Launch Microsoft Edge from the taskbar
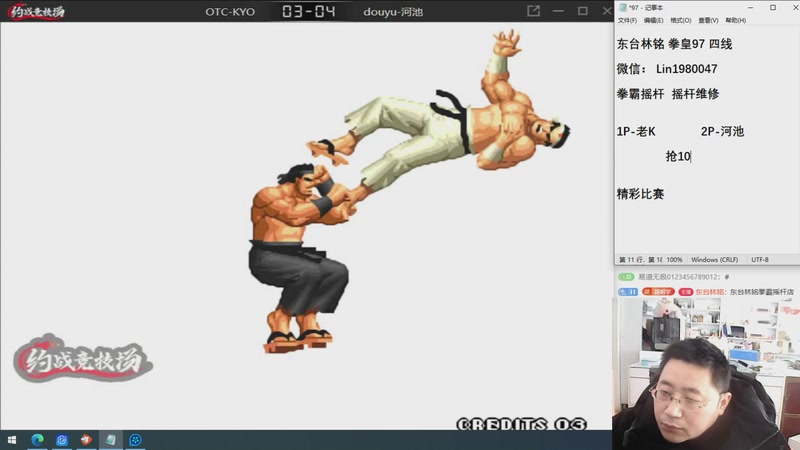Viewport: 800px width, 450px height. click(37, 440)
